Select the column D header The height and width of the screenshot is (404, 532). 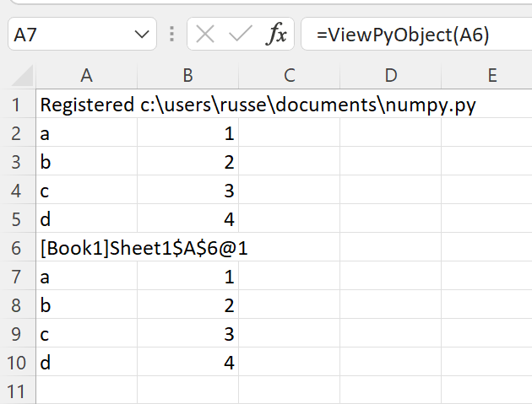tap(390, 75)
